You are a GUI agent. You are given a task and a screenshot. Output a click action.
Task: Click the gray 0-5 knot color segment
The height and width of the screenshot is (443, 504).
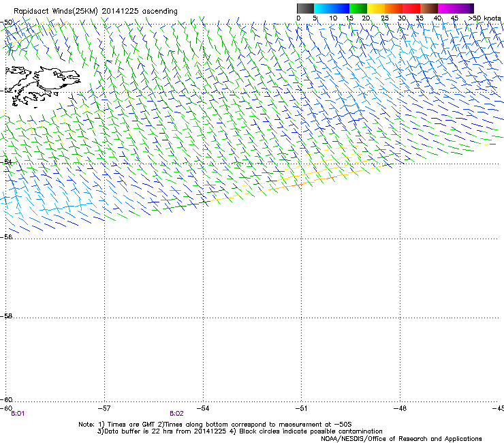(305, 8)
